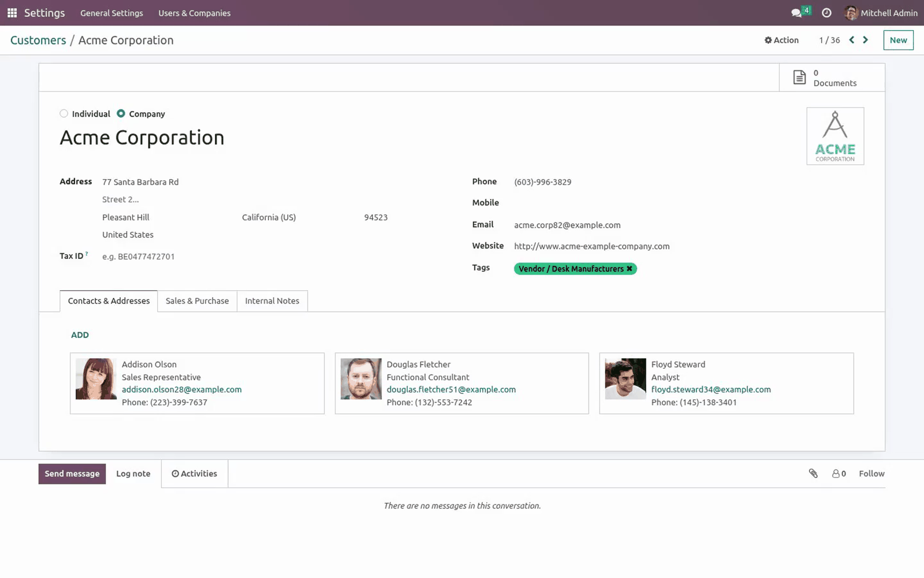
Task: Go to next record arrow
Action: [x=865, y=40]
